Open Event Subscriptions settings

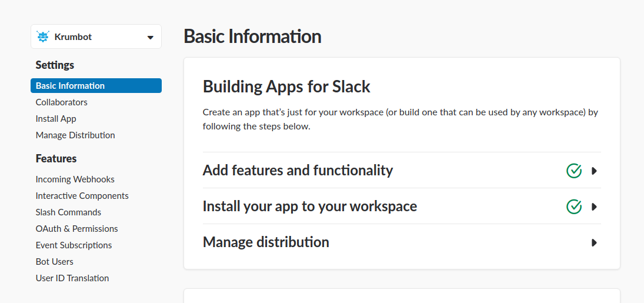point(74,245)
